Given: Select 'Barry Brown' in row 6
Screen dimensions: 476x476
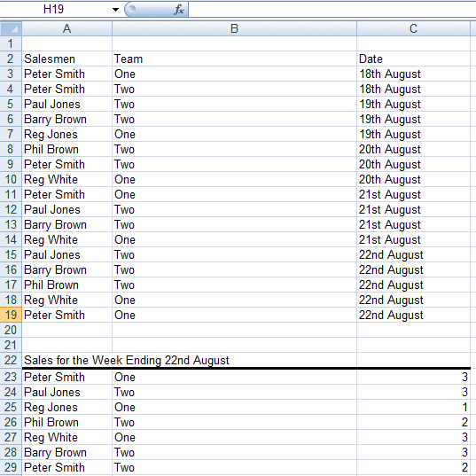Looking at the screenshot, I should [66, 119].
